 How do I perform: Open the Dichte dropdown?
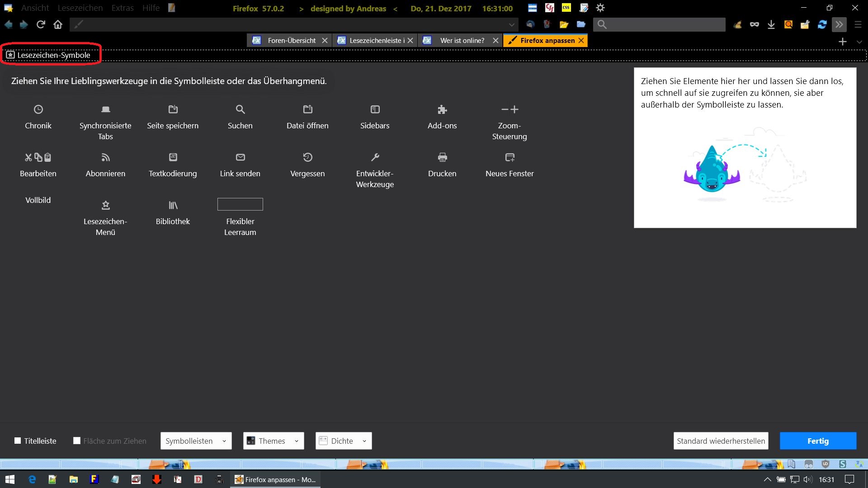(343, 441)
